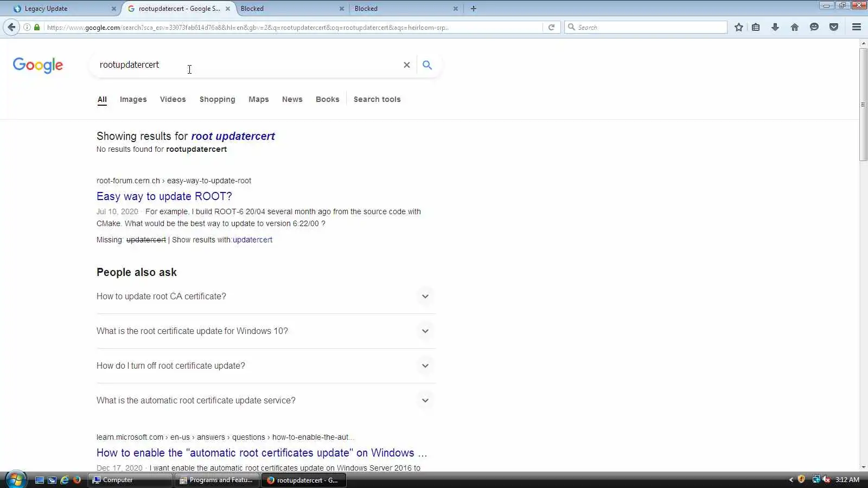Viewport: 868px width, 488px height.
Task: Open Search tools options
Action: tap(377, 100)
